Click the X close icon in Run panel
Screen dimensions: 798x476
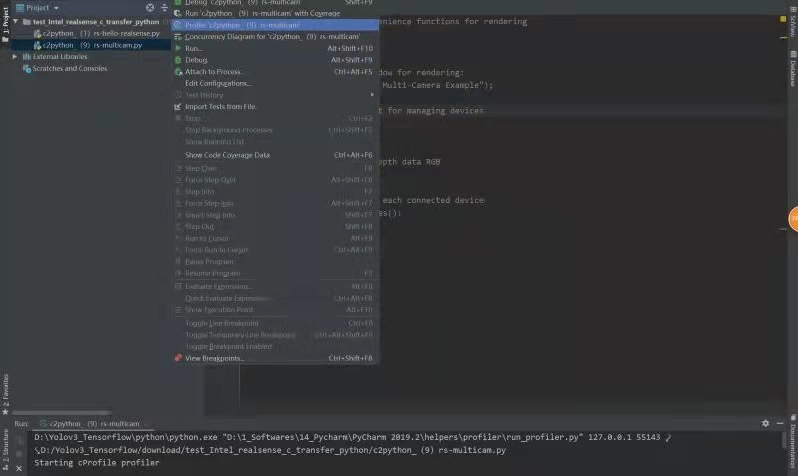click(19, 468)
